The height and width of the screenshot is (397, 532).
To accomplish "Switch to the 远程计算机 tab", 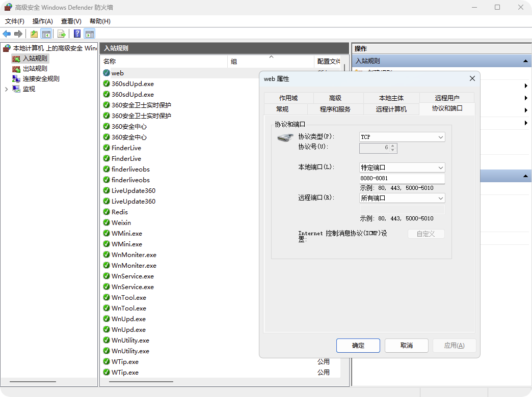I will pos(391,109).
